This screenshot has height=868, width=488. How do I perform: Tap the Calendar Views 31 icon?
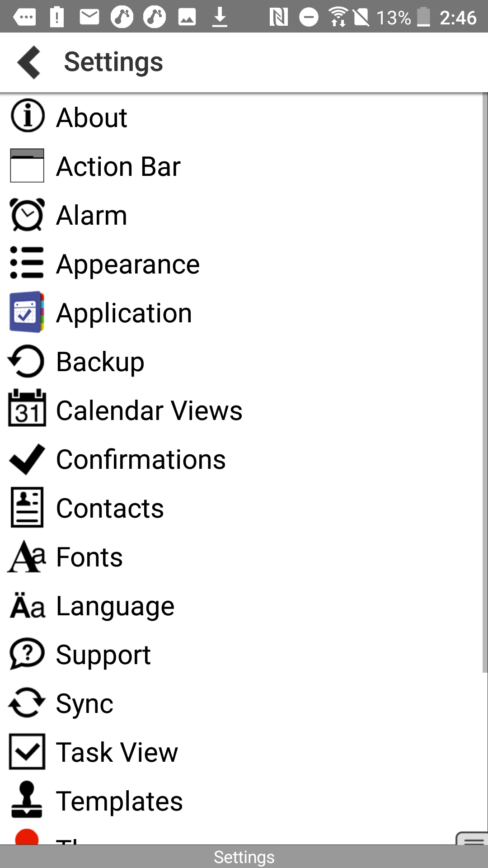27,409
